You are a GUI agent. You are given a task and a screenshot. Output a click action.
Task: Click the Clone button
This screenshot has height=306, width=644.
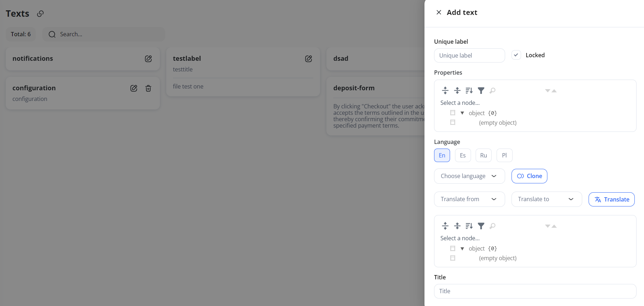529,176
